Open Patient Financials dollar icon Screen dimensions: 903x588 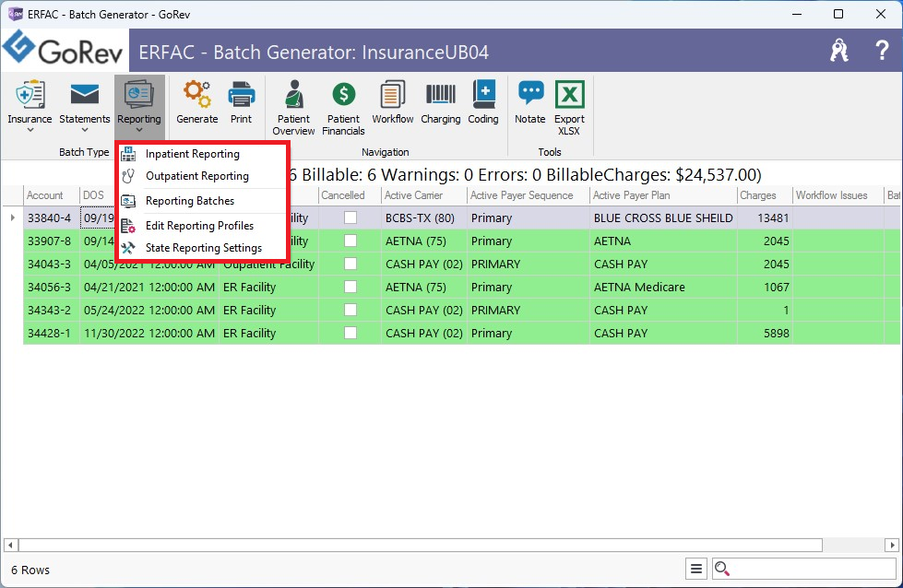pyautogui.click(x=343, y=95)
